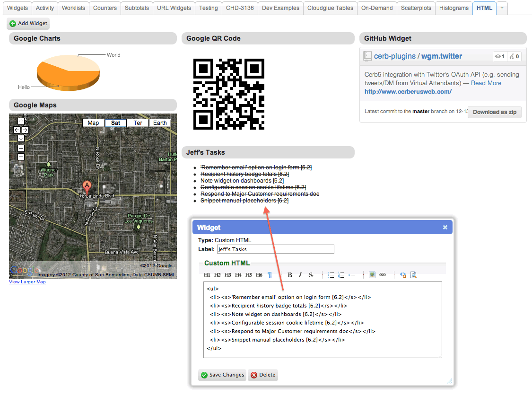Delete the widget

[263, 375]
